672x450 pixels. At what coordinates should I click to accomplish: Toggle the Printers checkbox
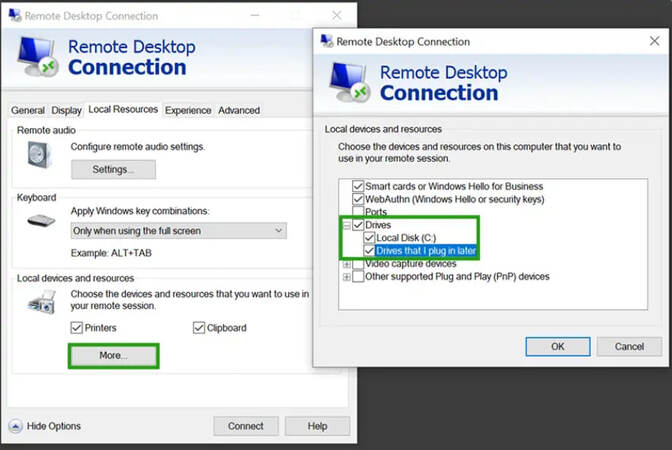pos(76,328)
